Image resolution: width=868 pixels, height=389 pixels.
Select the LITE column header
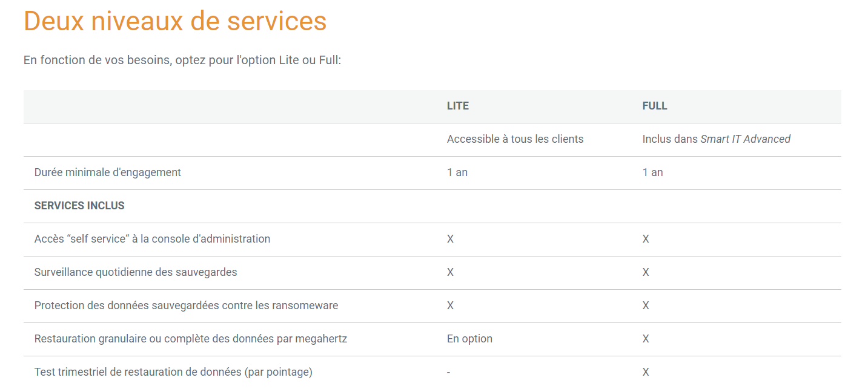[x=458, y=106]
